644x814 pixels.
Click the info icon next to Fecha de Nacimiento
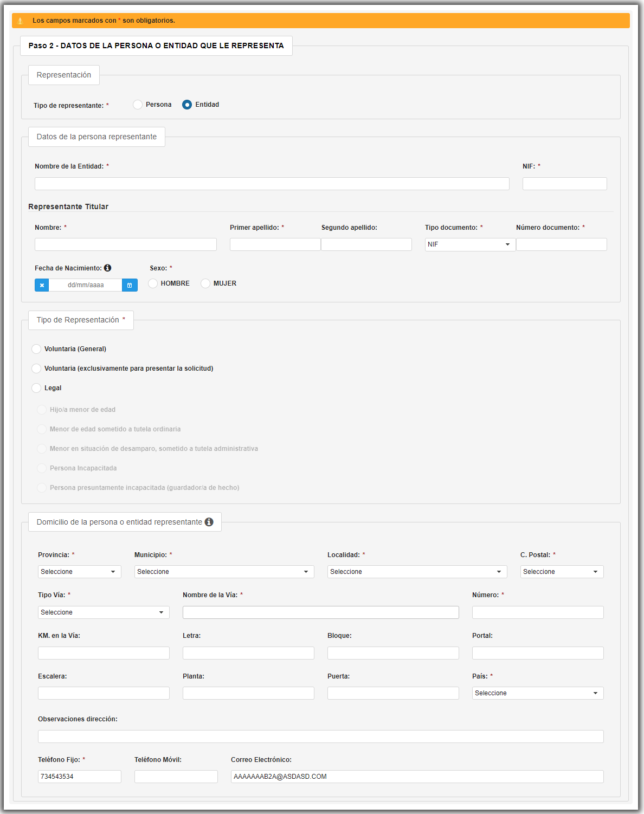pyautogui.click(x=107, y=268)
